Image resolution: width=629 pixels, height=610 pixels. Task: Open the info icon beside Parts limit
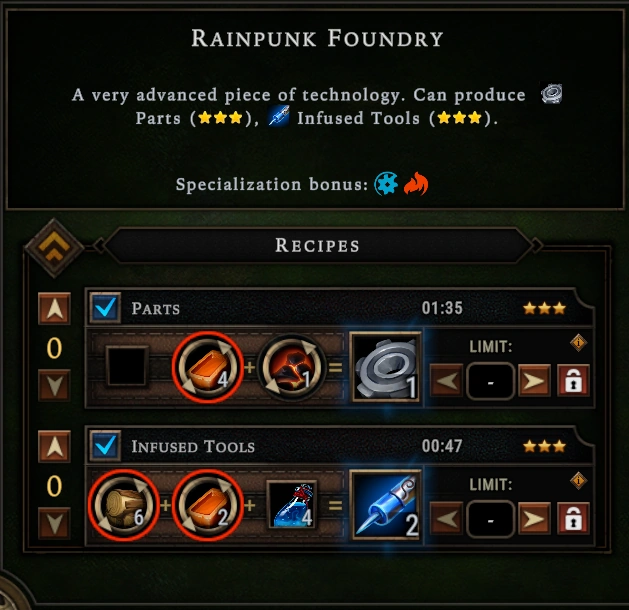578,343
